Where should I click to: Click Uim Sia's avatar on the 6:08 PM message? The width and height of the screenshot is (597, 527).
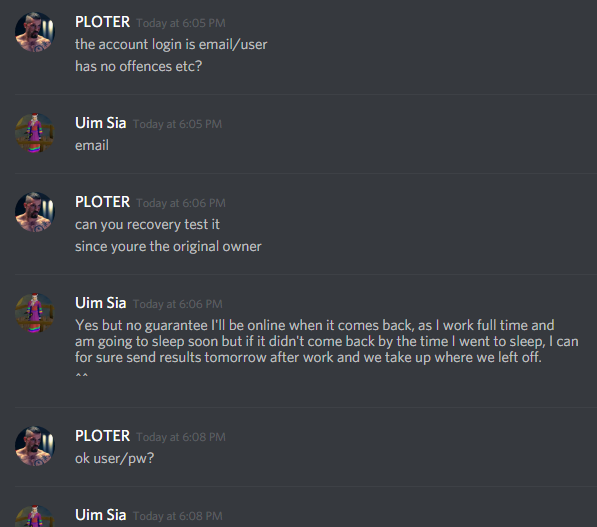click(35, 516)
